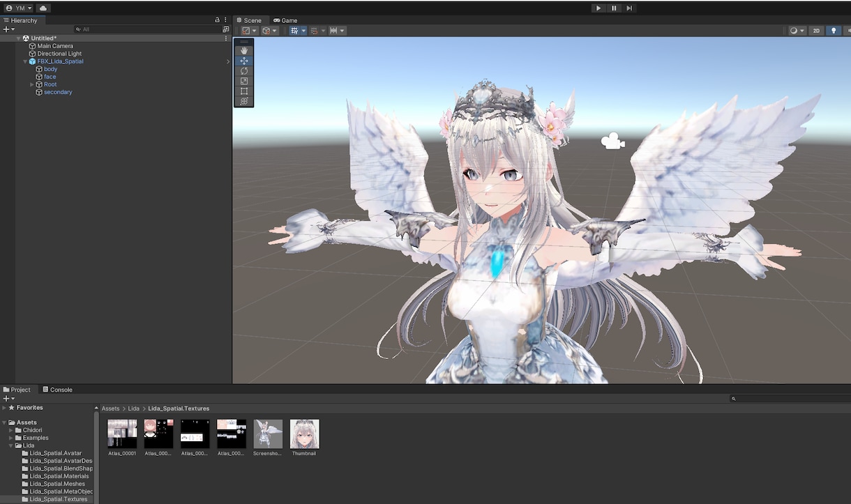Switch to the Game tab
Screen dimensions: 851x504
tap(285, 20)
